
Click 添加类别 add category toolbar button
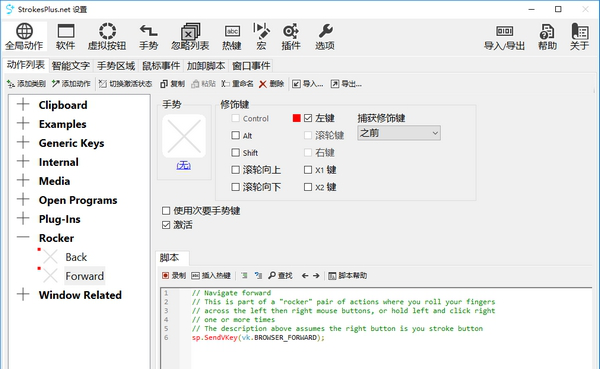tap(26, 84)
